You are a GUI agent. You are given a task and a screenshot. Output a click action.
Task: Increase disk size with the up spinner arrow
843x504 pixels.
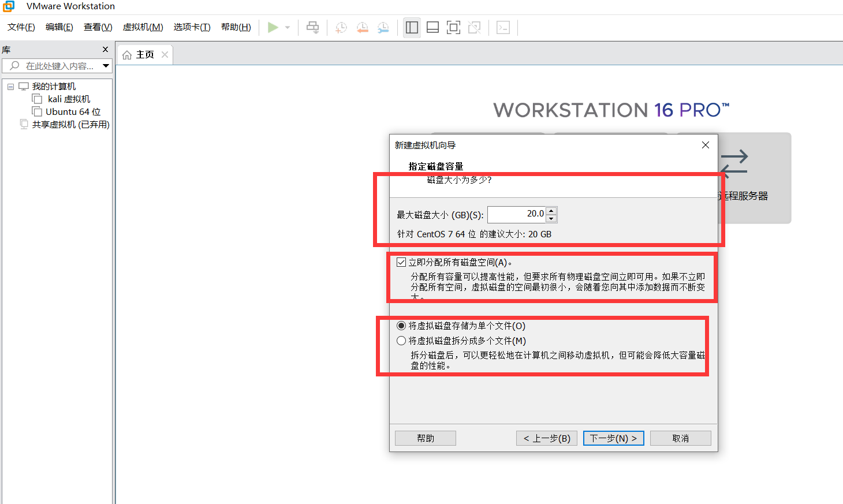coord(551,211)
